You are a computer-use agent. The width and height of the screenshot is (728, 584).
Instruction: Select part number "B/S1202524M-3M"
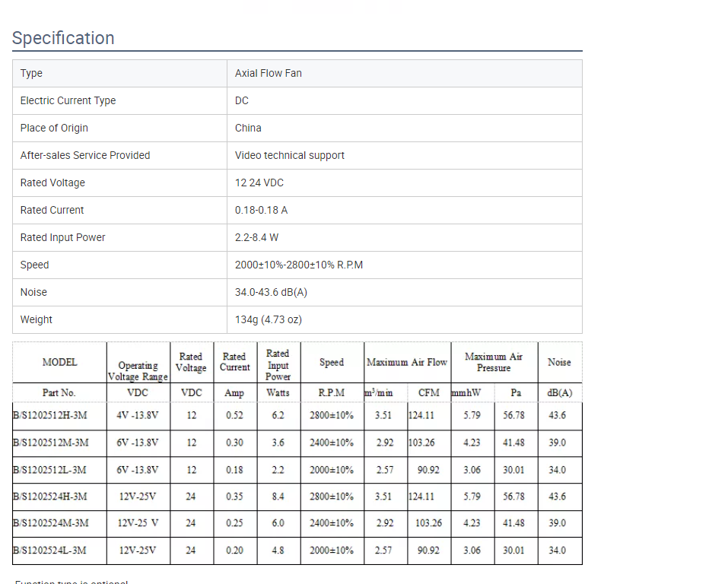coord(51,523)
